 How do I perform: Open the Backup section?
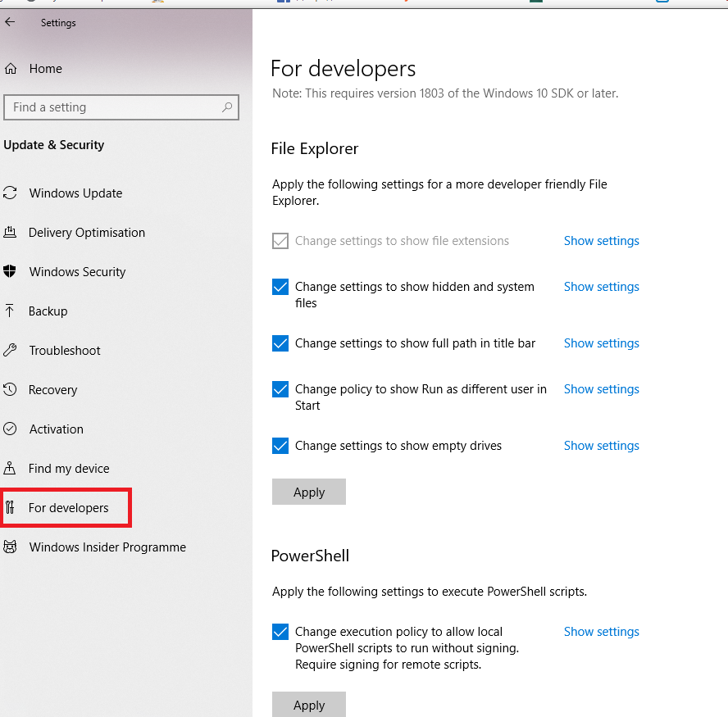[48, 311]
